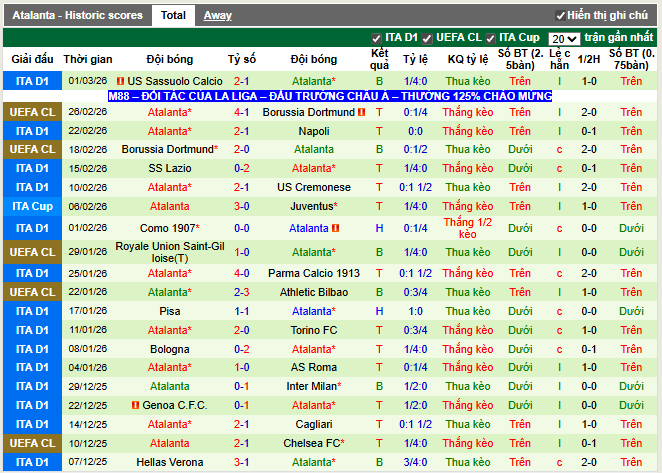Click the 0:3/4 odds for Torino FC match

pos(415,330)
